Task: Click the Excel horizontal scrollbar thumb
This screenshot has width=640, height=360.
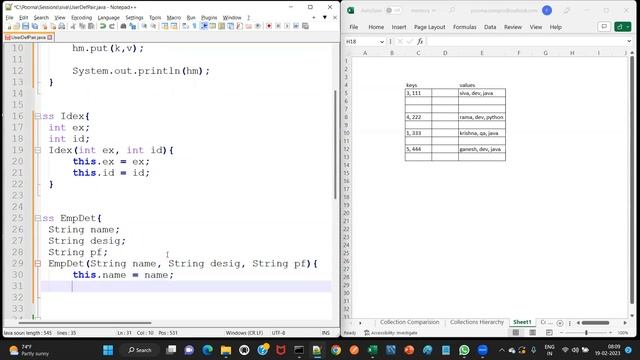Action: [596, 323]
